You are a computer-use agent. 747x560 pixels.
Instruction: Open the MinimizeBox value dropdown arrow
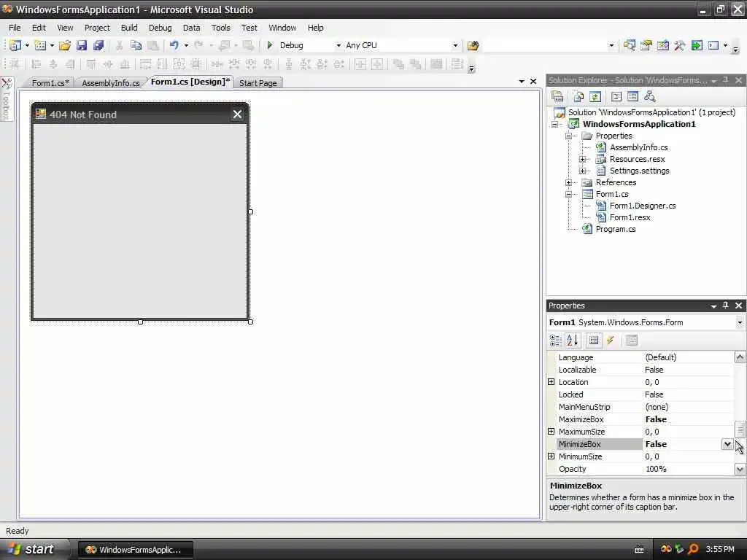point(727,444)
